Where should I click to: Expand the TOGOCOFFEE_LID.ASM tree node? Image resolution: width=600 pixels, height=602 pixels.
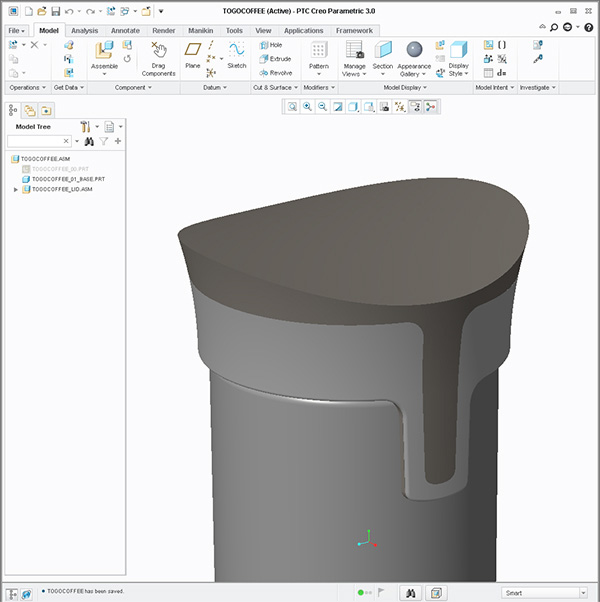15,189
